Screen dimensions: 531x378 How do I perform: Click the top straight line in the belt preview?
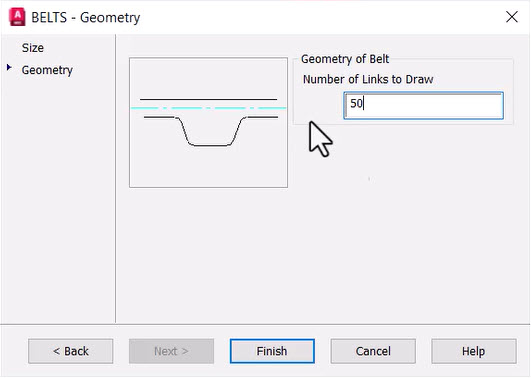208,99
